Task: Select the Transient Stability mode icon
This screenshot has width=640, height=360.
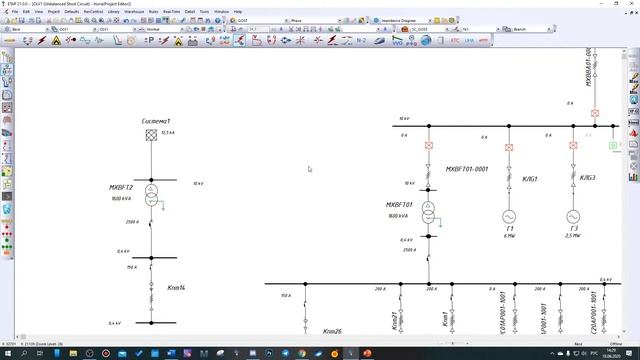Action: (99, 40)
